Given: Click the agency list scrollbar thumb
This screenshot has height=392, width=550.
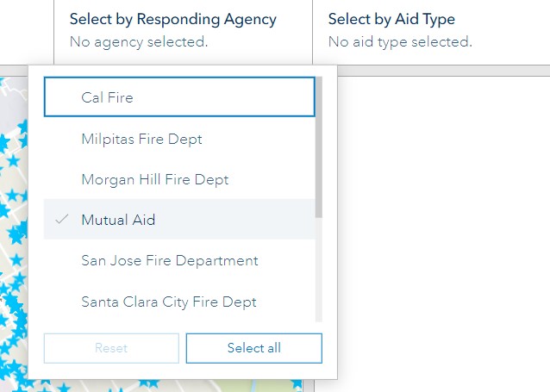Looking at the screenshot, I should click(x=319, y=146).
